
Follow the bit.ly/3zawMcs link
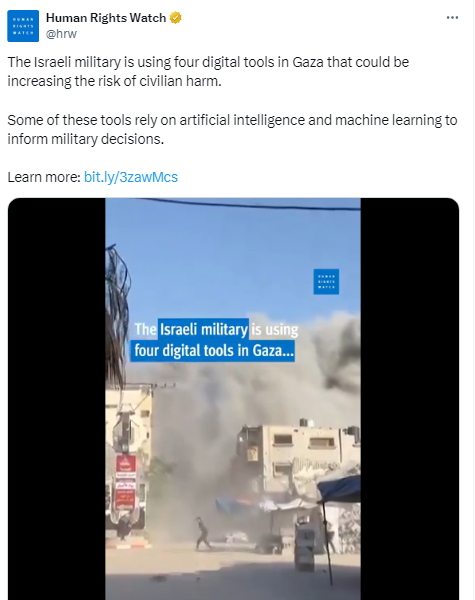pos(131,177)
